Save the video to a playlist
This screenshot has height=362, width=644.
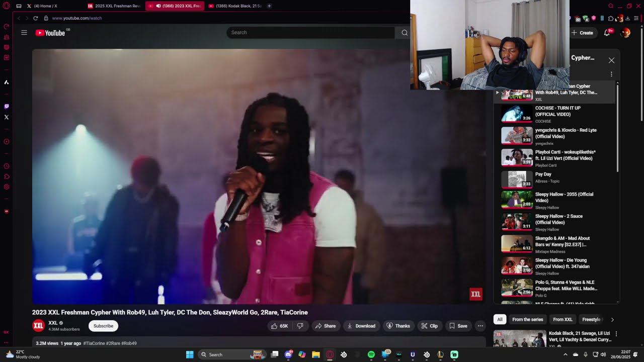[458, 326]
